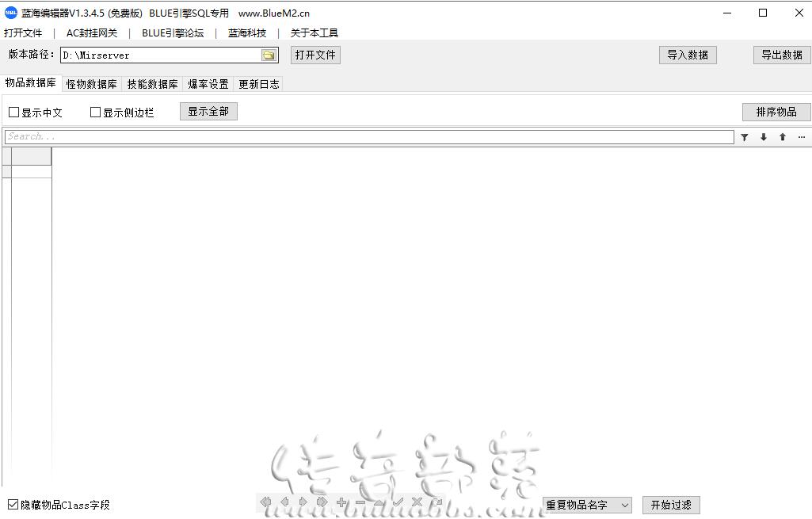This screenshot has height=519, width=812.
Task: Uncheck 隐藏物品Class字段 checkbox
Action: pos(13,505)
